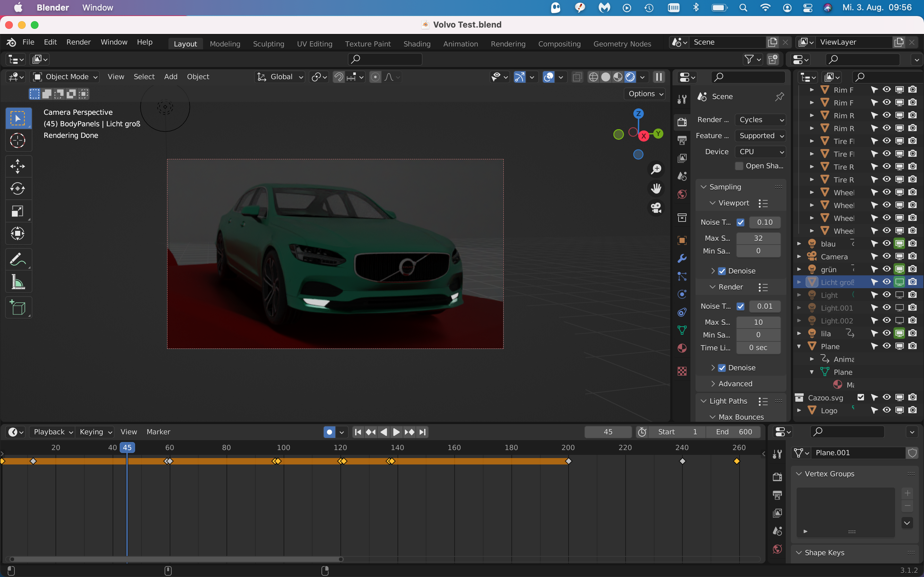The width and height of the screenshot is (924, 577).
Task: Open the Material properties tab icon
Action: (682, 348)
